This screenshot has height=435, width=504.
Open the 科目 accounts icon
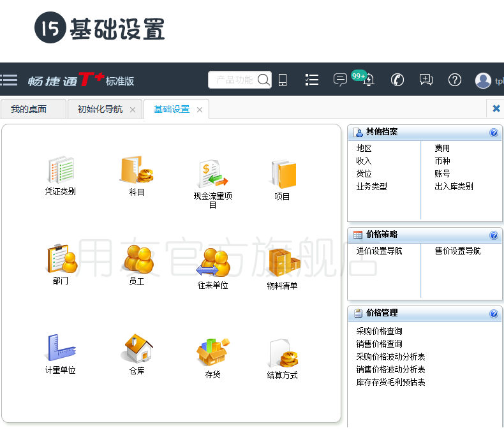click(137, 170)
